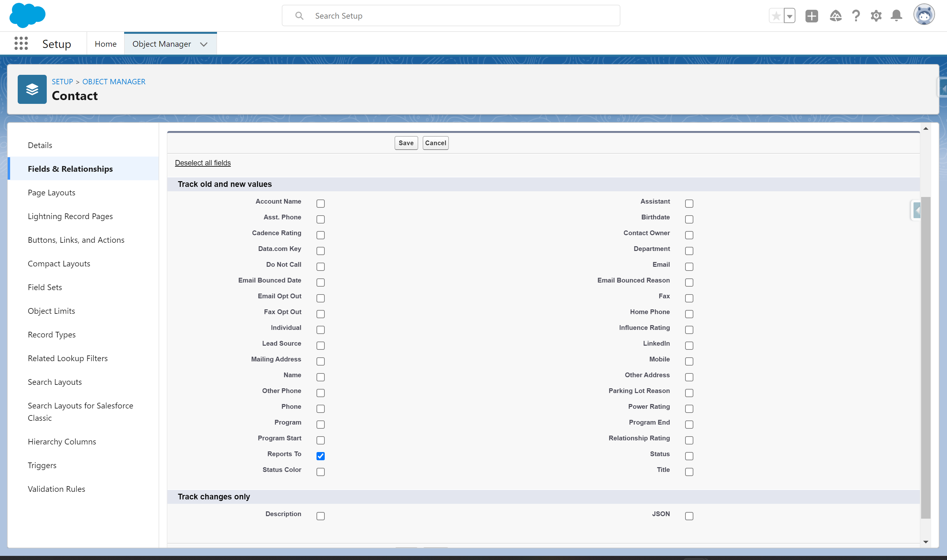Uncheck the Reports To checkbox
This screenshot has height=560, width=947.
click(x=321, y=456)
